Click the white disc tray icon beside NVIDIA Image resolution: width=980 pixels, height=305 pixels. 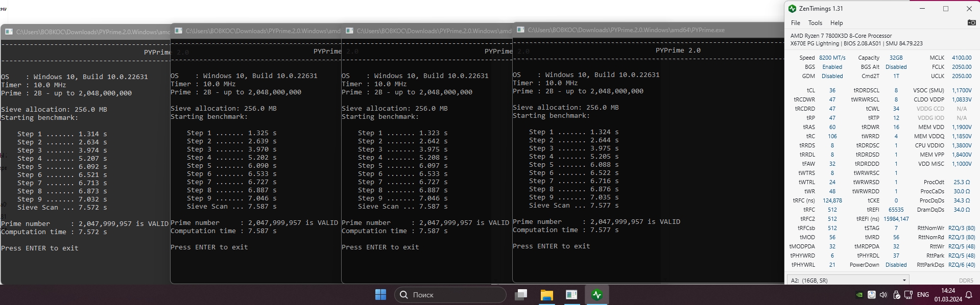[x=872, y=295]
